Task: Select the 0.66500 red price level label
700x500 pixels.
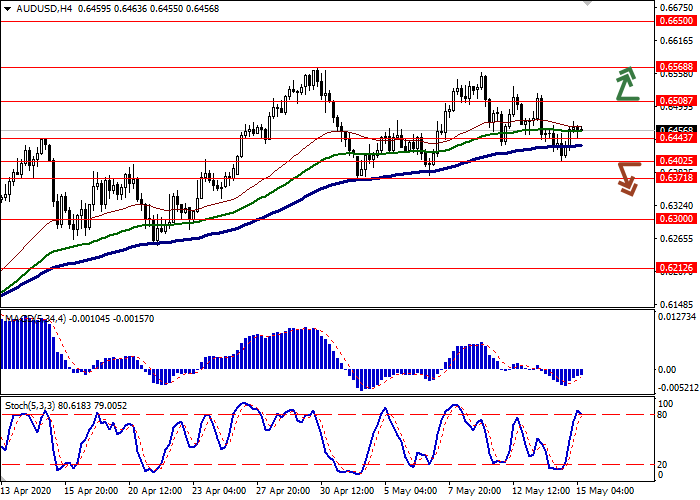Action: tap(676, 20)
